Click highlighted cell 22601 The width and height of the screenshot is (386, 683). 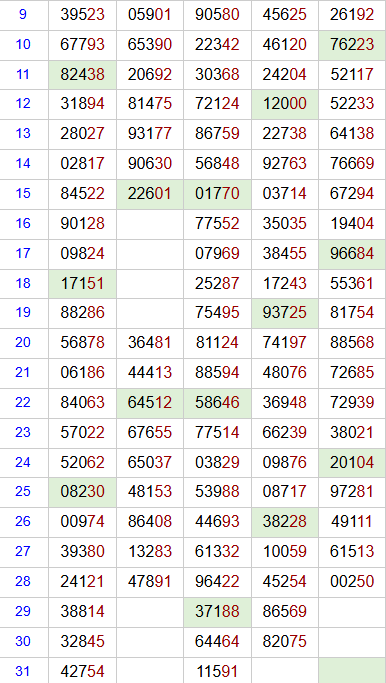tap(149, 193)
